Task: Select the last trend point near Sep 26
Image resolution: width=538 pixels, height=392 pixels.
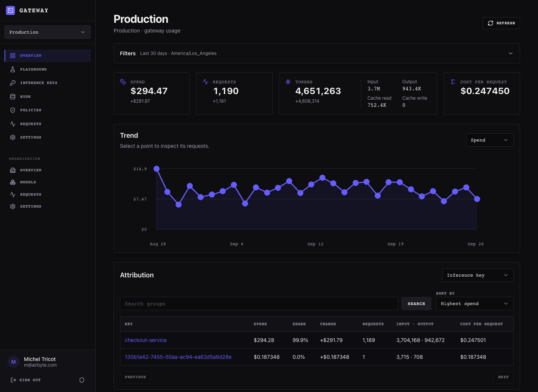Action: point(477,199)
